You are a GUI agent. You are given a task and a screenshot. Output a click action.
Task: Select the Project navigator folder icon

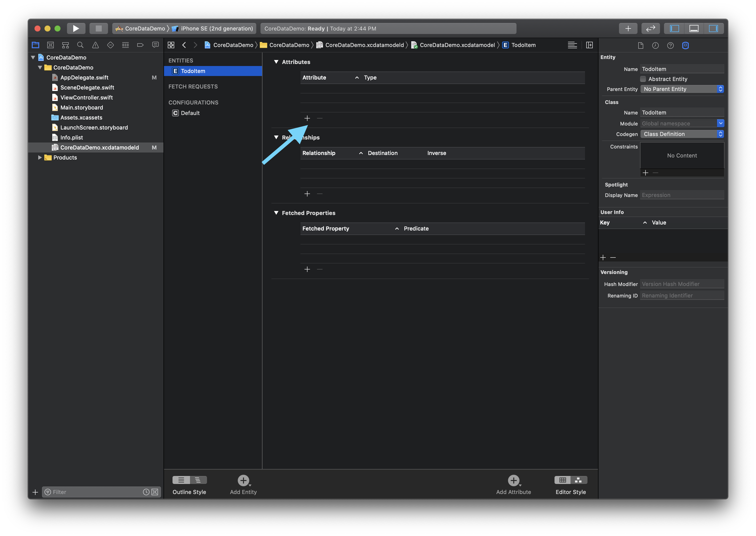click(35, 45)
